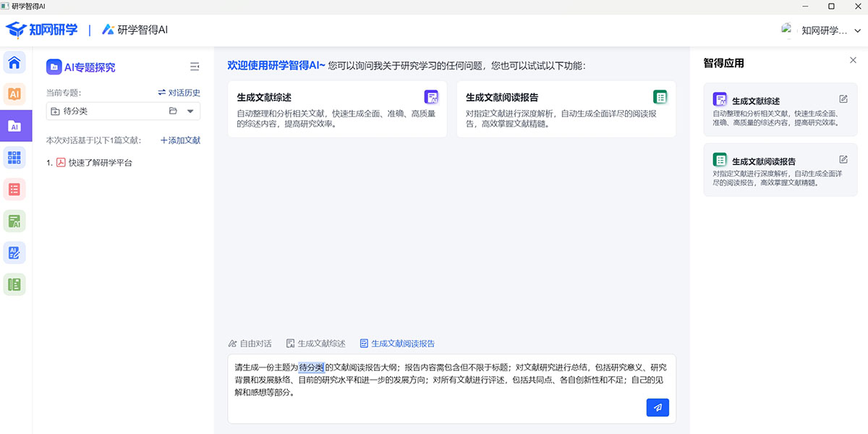Close the 智得应用 panel
Screen dimensions: 868x434
(853, 61)
